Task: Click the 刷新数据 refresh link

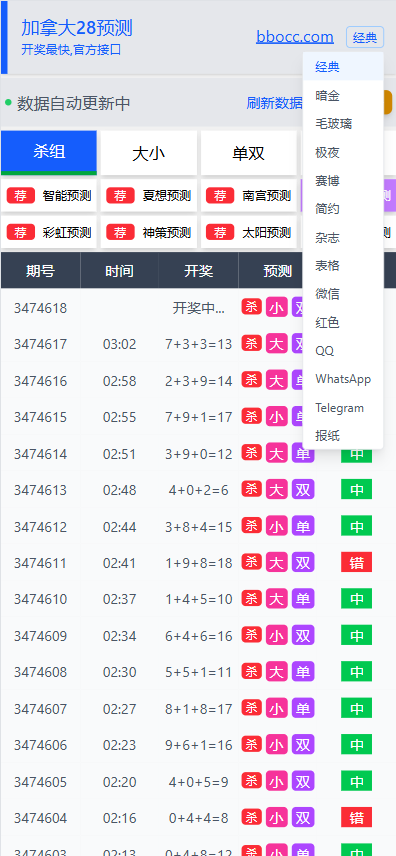Action: coord(275,103)
